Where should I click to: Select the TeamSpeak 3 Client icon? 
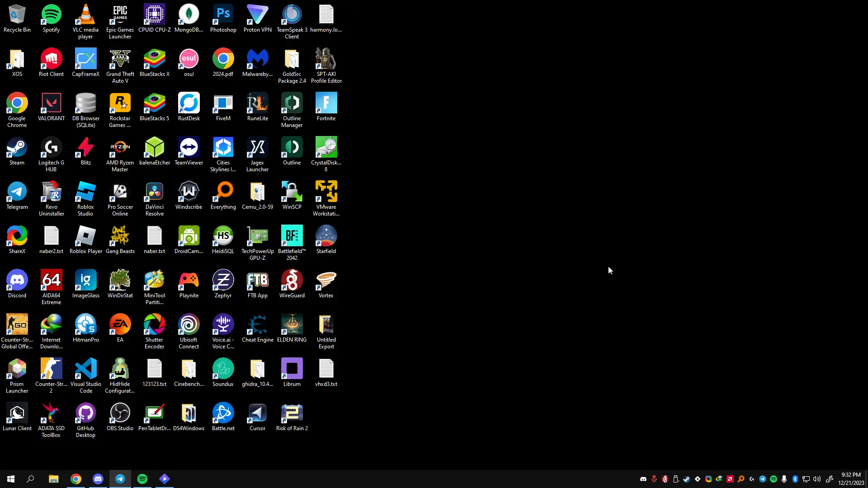pos(292,22)
